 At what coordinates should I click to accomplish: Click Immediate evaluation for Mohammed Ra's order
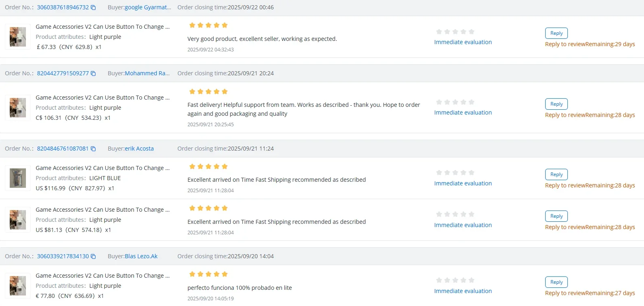[x=463, y=113]
